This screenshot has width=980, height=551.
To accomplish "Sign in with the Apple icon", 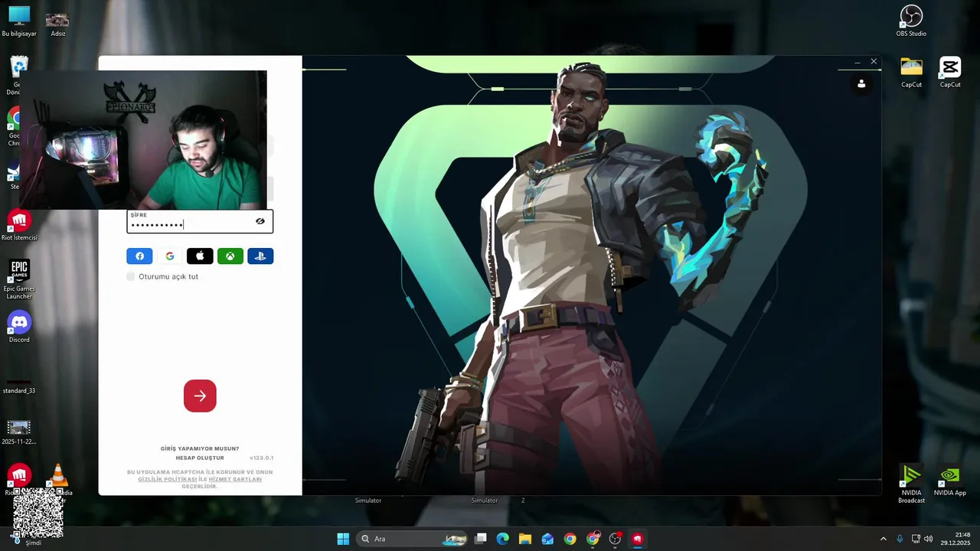I will (200, 256).
